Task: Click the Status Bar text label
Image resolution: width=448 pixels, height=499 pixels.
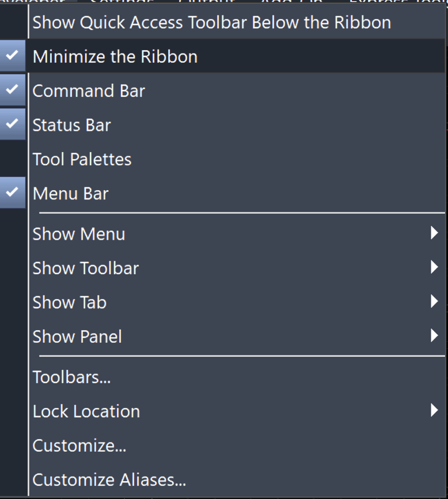Action: point(71,125)
